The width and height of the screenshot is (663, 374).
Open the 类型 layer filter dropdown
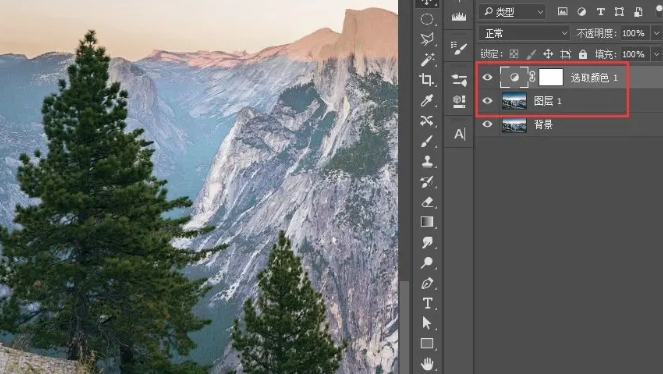512,12
